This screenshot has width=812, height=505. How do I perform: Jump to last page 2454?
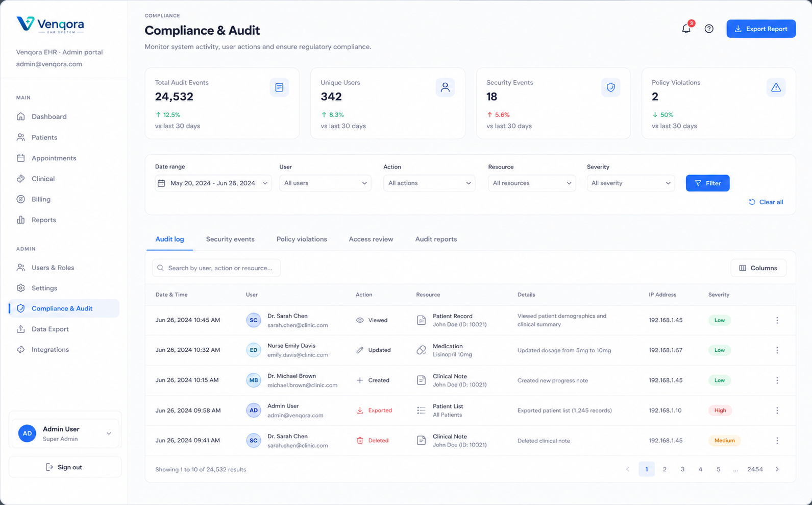755,469
